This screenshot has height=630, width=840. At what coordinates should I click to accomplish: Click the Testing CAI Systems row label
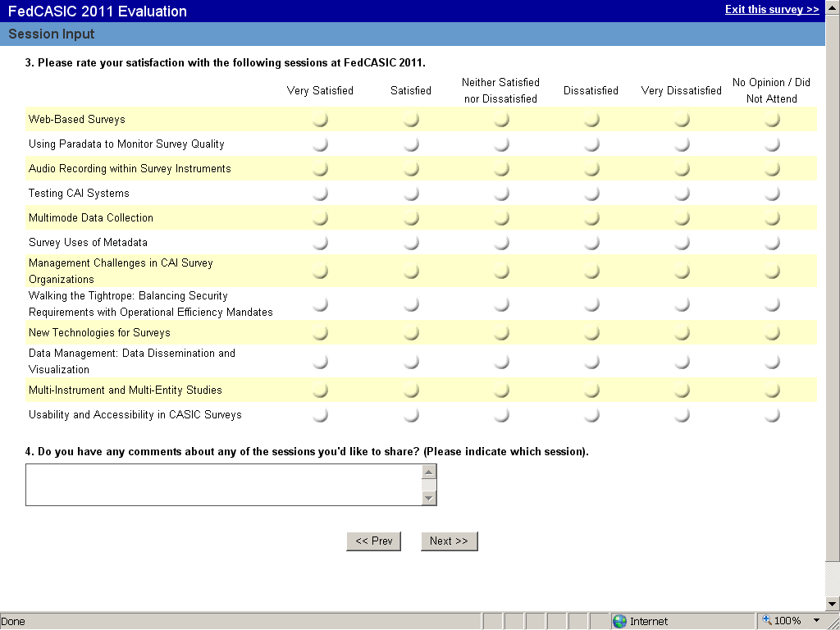coord(79,194)
